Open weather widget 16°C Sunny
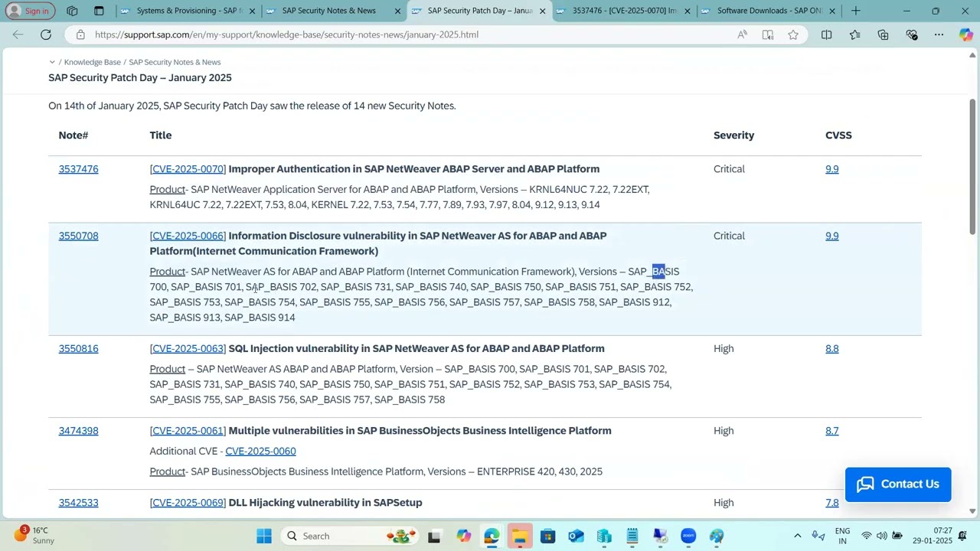 pyautogui.click(x=34, y=535)
